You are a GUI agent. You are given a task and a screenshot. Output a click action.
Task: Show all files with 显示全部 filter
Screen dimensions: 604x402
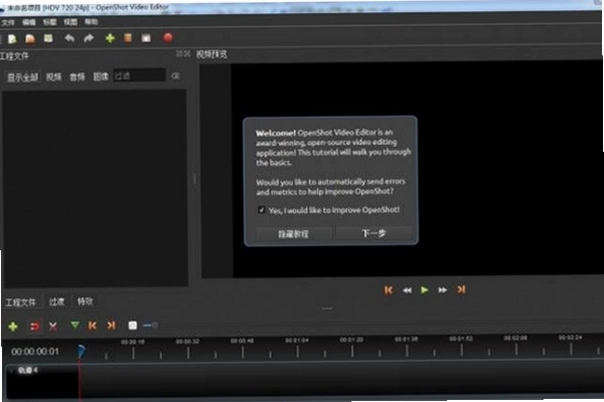pyautogui.click(x=23, y=77)
